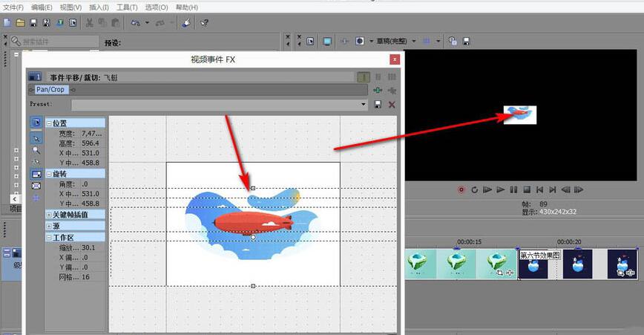
Task: Copy preview snapshot to clipboard icon
Action: click(x=453, y=41)
